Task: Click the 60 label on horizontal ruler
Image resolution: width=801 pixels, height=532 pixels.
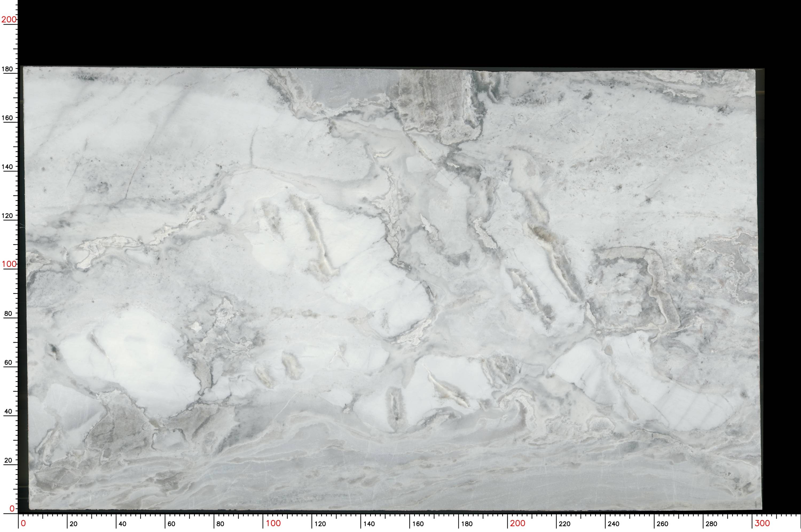Action: 171,524
